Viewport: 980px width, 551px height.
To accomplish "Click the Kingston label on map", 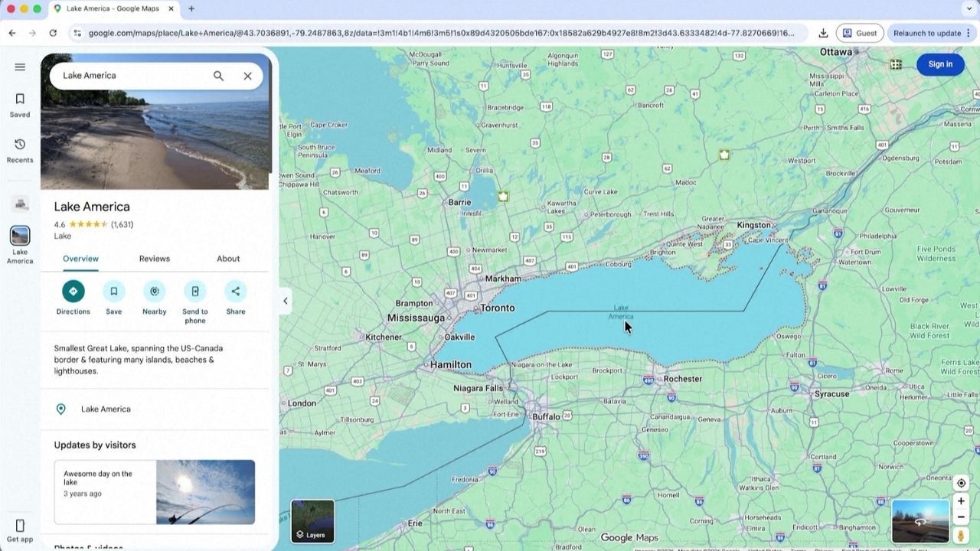I will click(754, 225).
